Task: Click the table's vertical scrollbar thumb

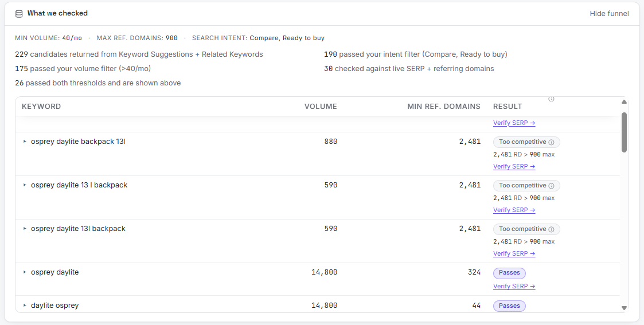Action: pos(625,132)
